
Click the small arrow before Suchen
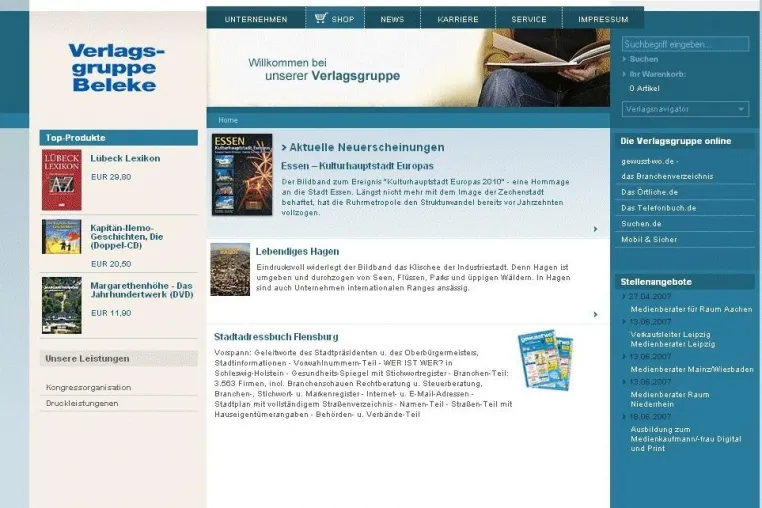(x=624, y=59)
